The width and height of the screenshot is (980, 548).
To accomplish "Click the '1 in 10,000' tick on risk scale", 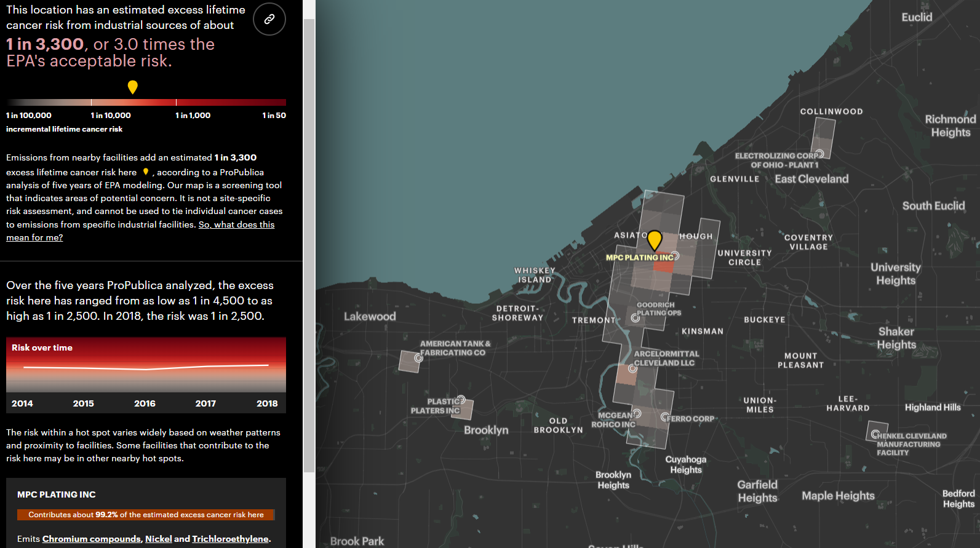I will tap(111, 115).
